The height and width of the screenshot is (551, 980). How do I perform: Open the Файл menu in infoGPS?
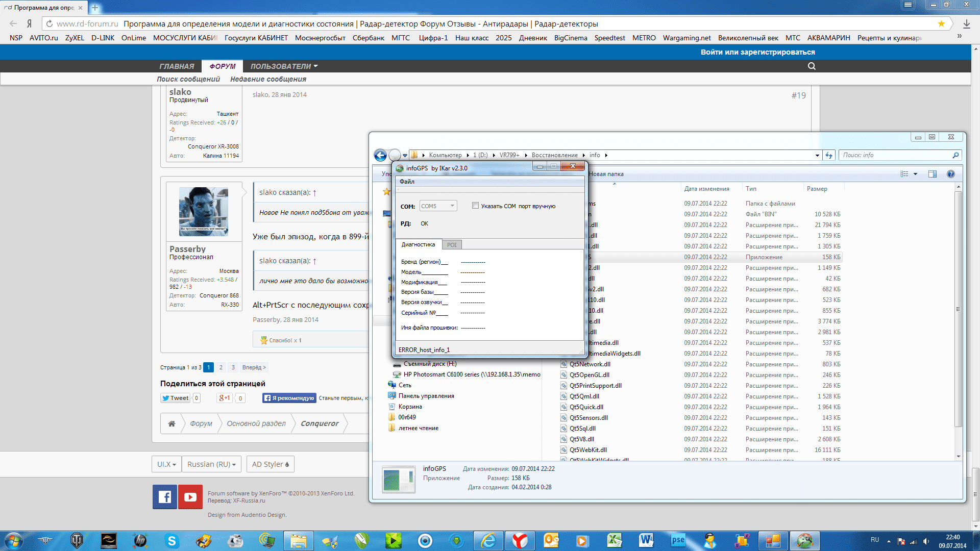[407, 182]
